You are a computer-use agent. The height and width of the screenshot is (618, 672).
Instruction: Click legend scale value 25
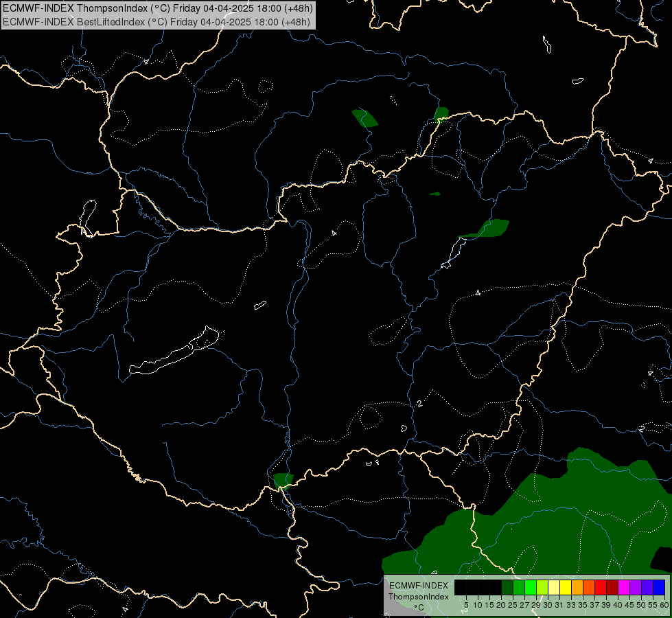pos(513,605)
